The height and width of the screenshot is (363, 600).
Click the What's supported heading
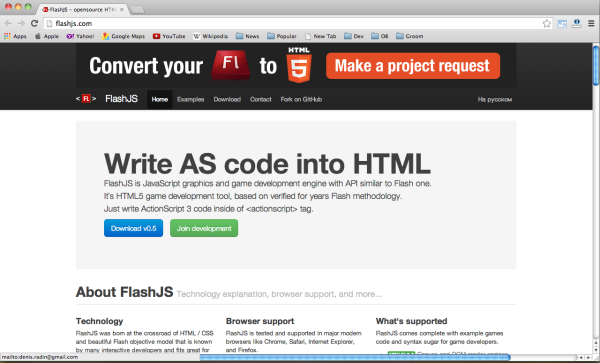click(411, 321)
